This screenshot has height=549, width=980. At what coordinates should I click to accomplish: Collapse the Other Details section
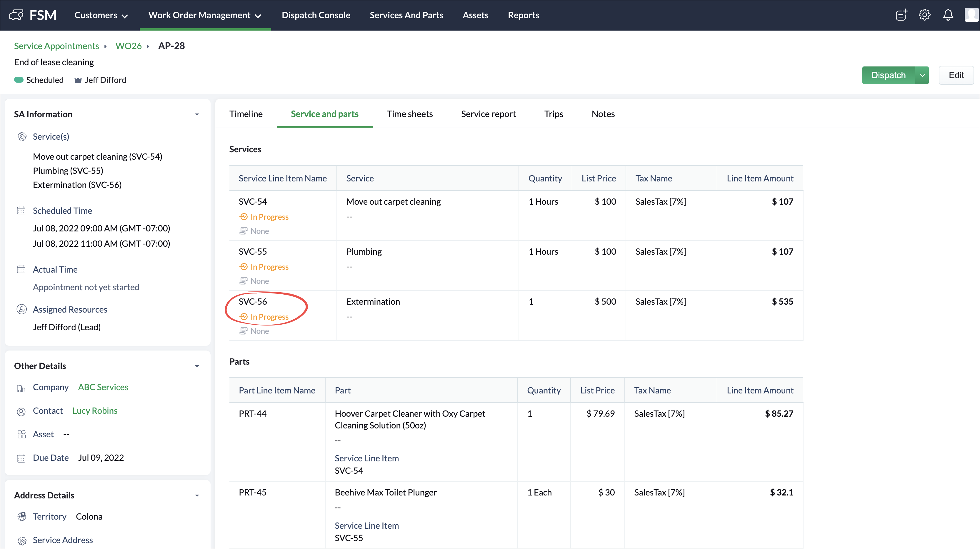[x=197, y=366]
